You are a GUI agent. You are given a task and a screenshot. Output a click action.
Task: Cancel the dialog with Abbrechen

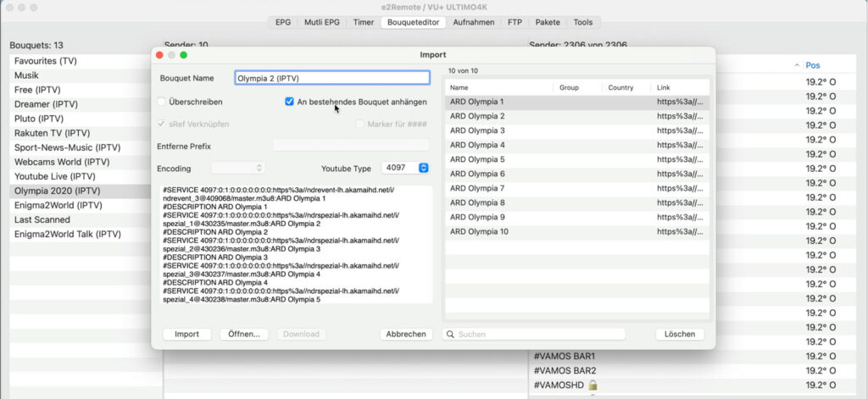tap(406, 334)
